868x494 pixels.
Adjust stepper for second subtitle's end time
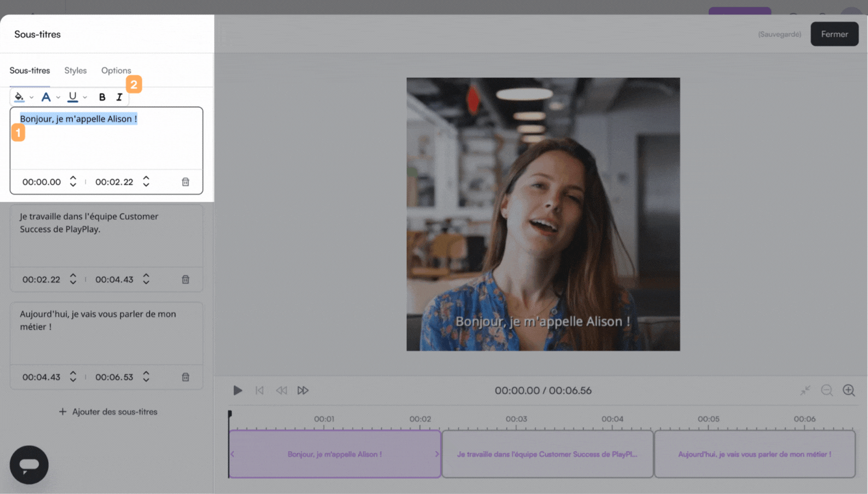pyautogui.click(x=146, y=280)
